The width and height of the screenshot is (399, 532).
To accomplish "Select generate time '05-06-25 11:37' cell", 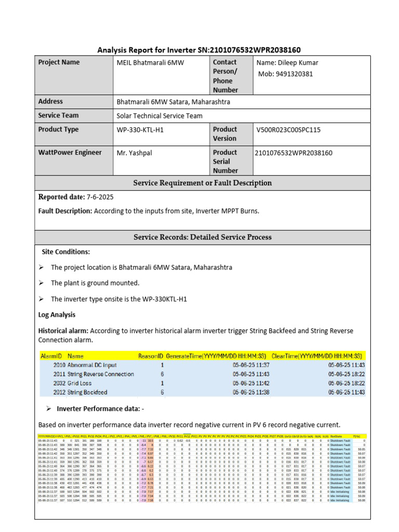I will pos(251,365).
